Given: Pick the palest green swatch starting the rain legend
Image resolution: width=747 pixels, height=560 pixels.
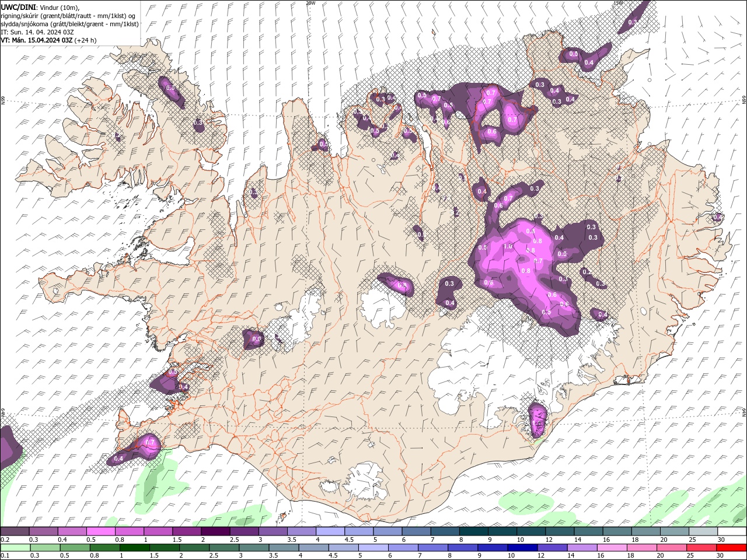Looking at the screenshot, I should (x=15, y=548).
